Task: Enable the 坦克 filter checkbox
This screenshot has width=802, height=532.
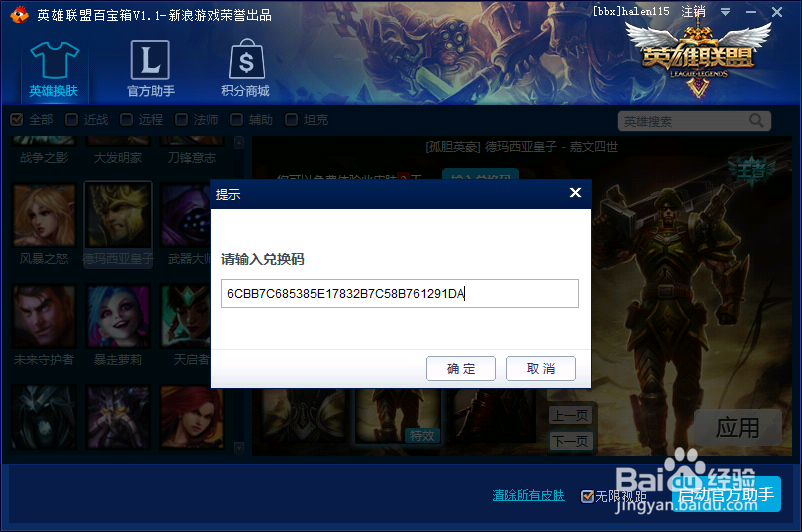Action: pos(292,120)
